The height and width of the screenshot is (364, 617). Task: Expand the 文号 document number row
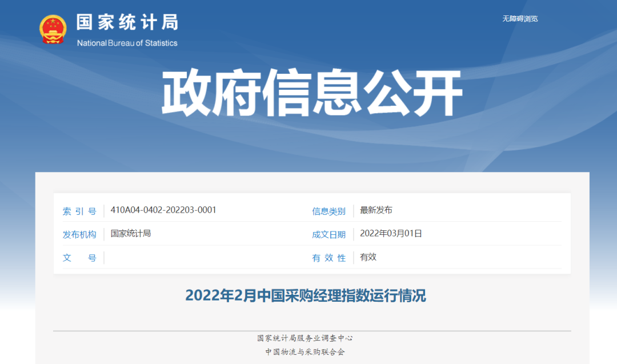[80, 257]
